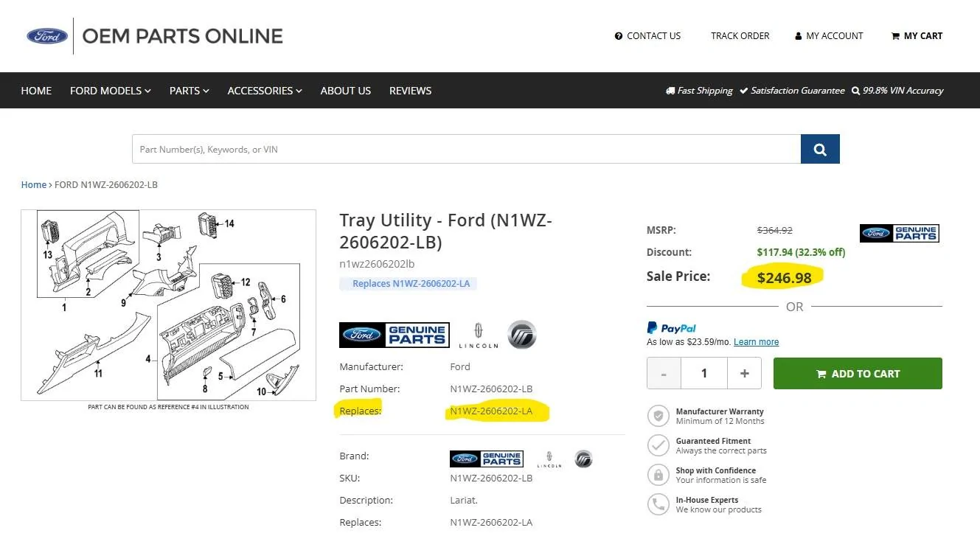Viewport: 980px width, 550px height.
Task: Click OEM PARTS ONLINE site title
Action: (183, 36)
